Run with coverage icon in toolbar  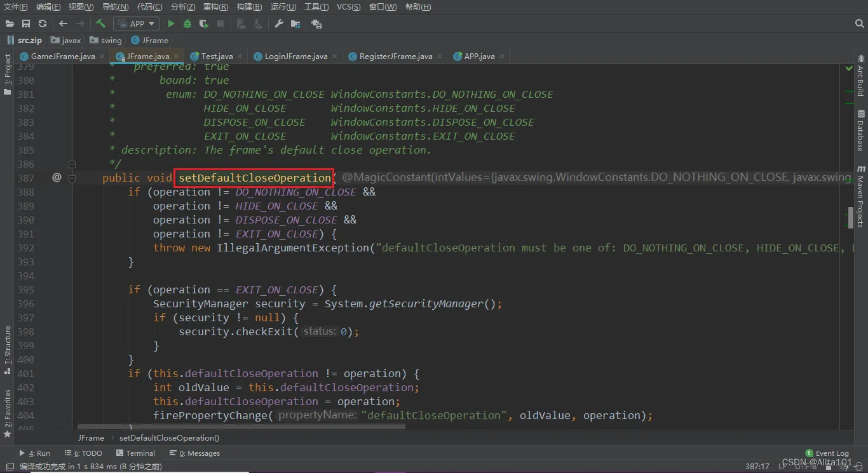(x=204, y=23)
